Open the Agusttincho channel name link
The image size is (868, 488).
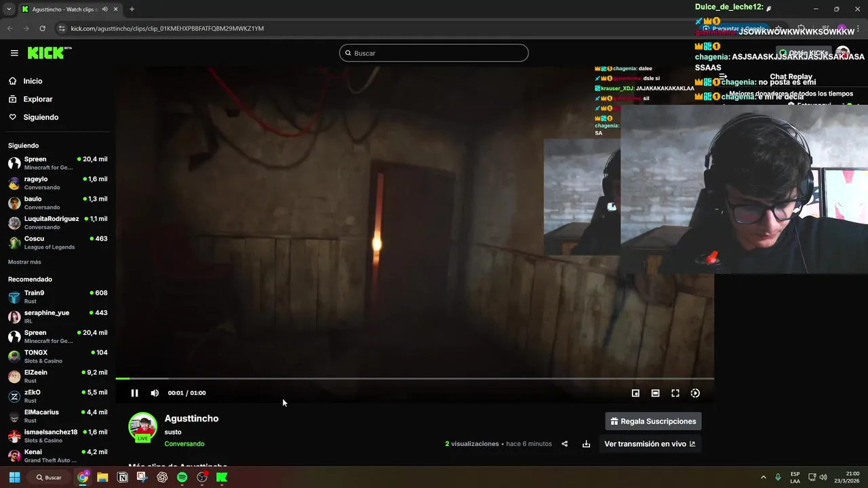[x=191, y=418]
